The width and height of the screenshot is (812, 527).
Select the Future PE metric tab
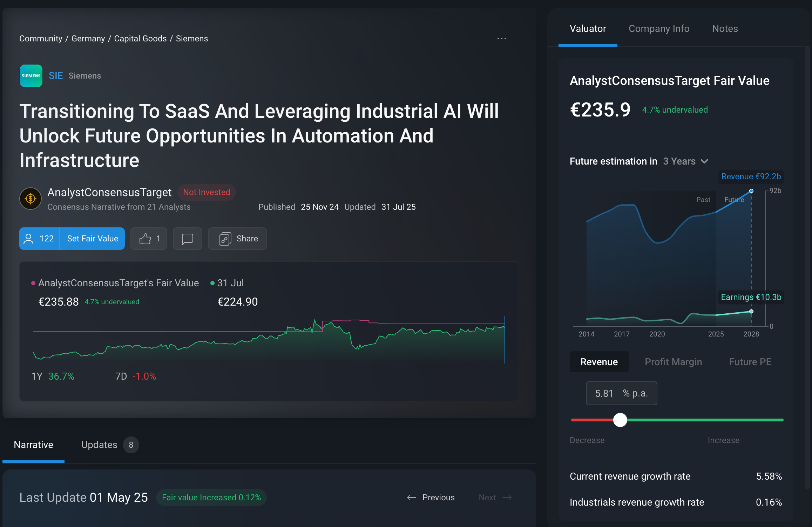click(x=750, y=362)
